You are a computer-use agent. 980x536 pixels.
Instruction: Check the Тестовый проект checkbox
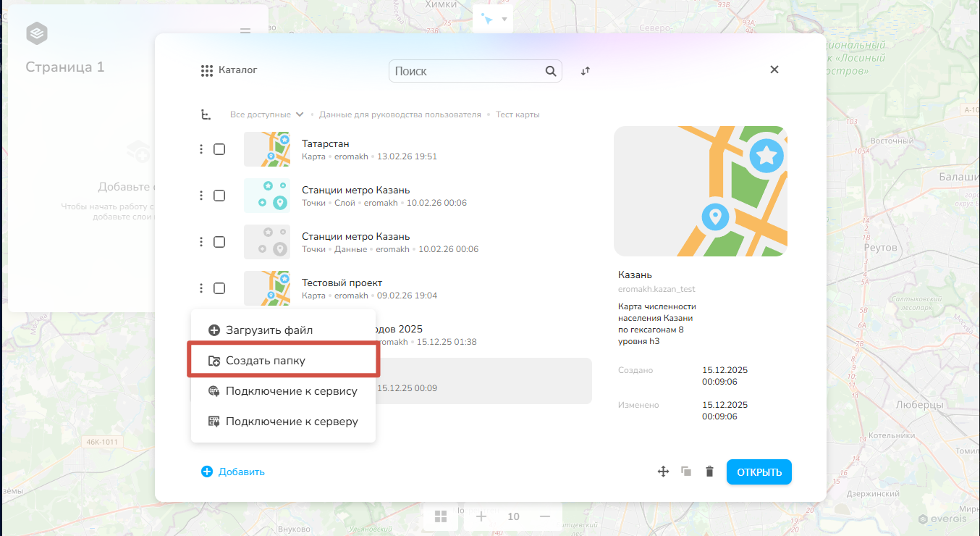point(219,288)
